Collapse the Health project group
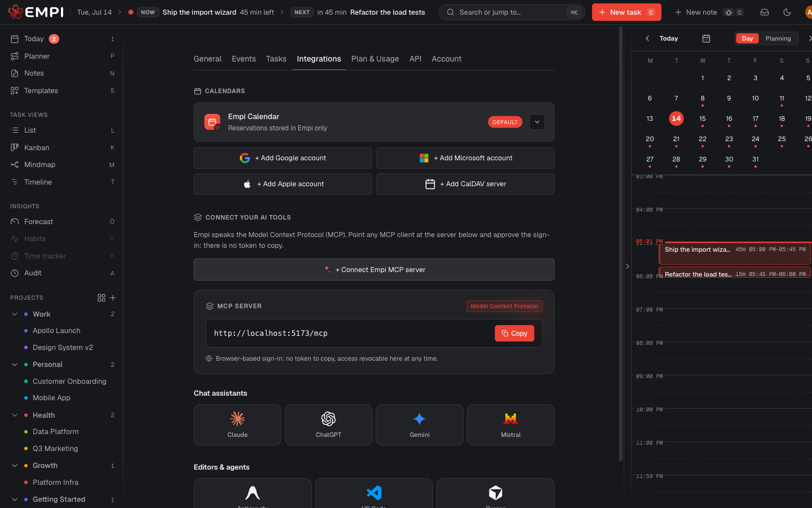This screenshot has width=812, height=508. pos(15,415)
